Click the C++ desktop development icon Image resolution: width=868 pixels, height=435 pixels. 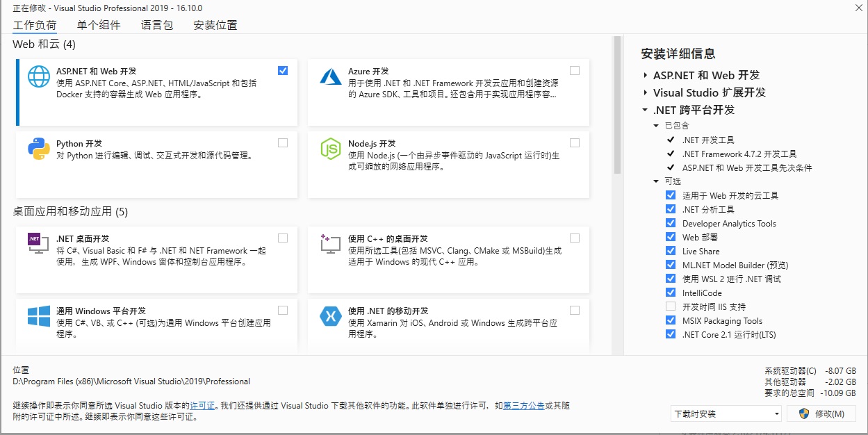[x=330, y=243]
